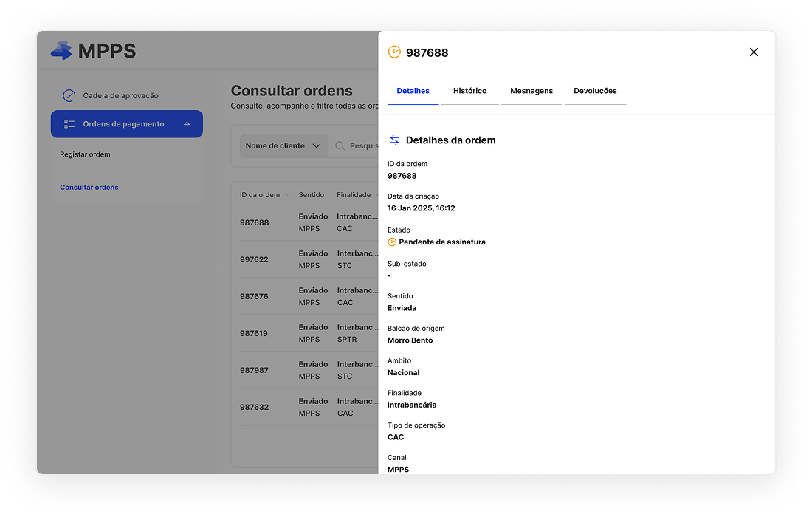
Task: Click the Cadeia de aprovação checkmark icon
Action: 69,95
